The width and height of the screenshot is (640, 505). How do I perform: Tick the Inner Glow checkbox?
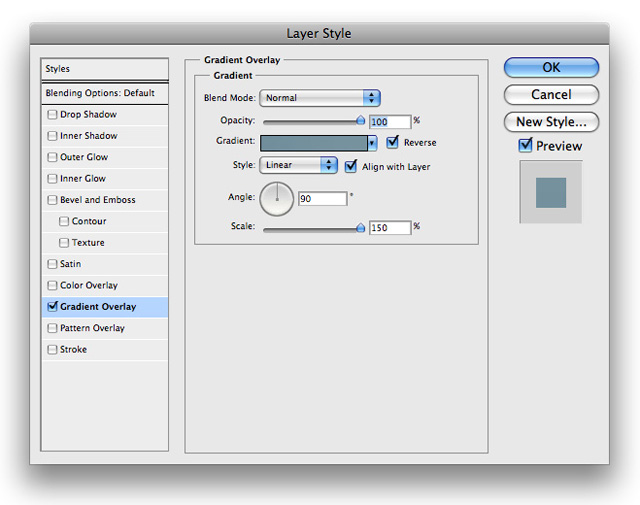pos(52,179)
